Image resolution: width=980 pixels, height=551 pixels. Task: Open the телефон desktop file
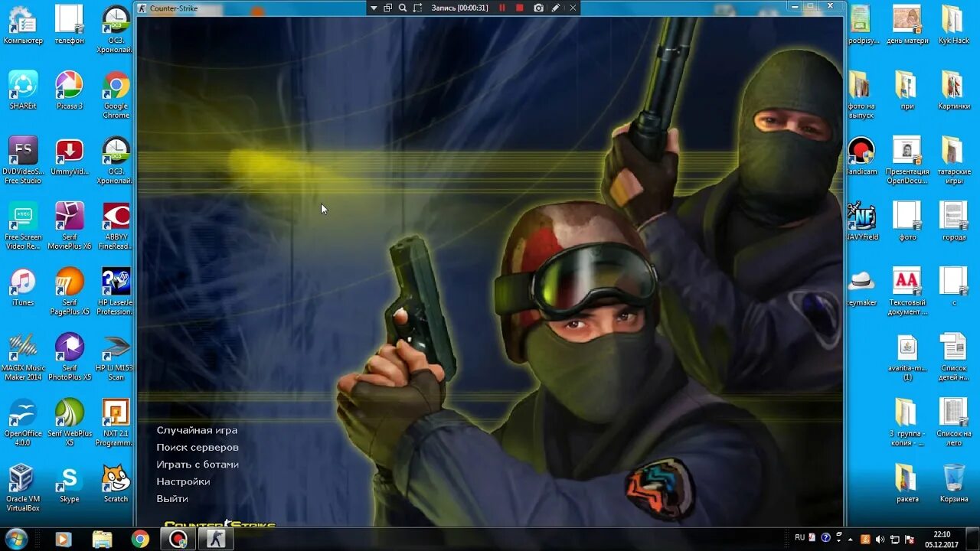(x=70, y=25)
